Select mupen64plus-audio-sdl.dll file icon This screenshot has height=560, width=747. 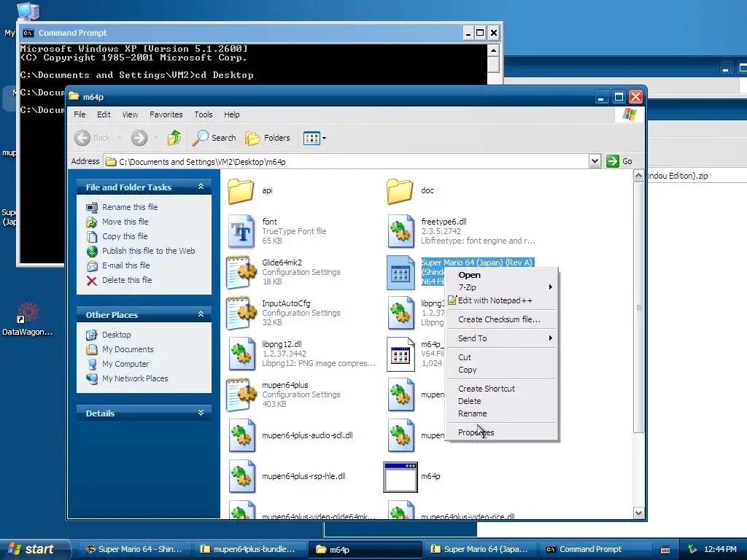click(241, 435)
